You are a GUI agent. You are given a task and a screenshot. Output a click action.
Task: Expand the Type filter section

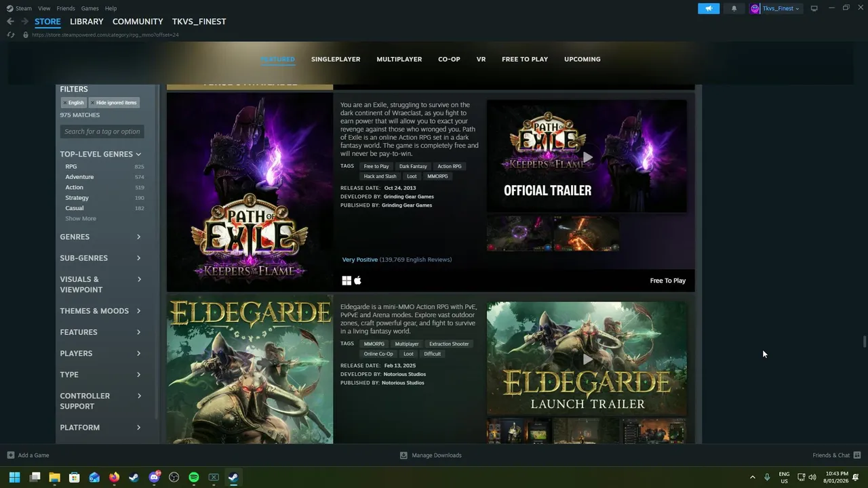click(100, 374)
